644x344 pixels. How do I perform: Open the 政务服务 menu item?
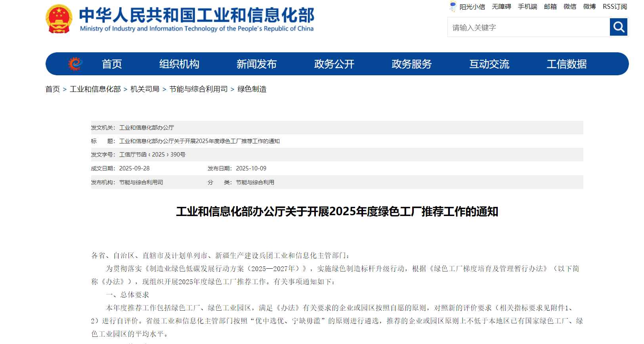(x=411, y=64)
